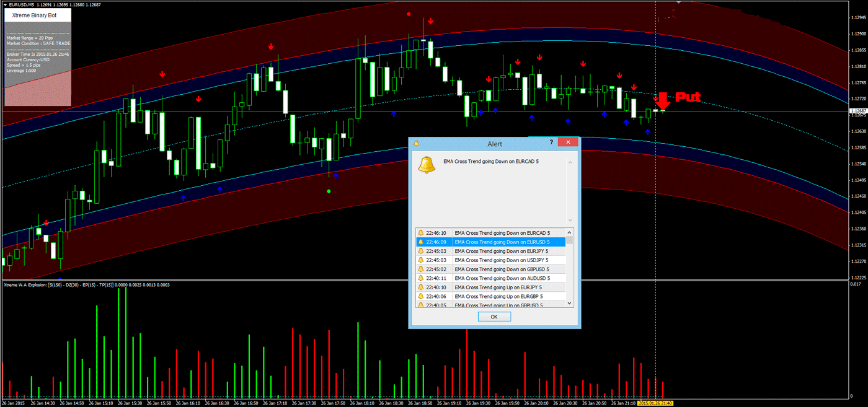
Task: Click the large bell icon inside the Alert message
Action: coord(427,165)
